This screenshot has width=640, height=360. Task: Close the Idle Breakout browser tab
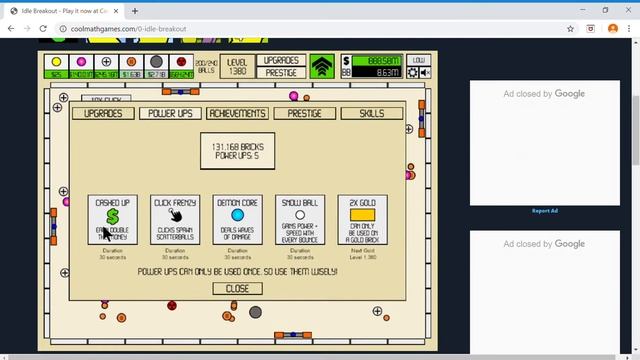pos(116,11)
